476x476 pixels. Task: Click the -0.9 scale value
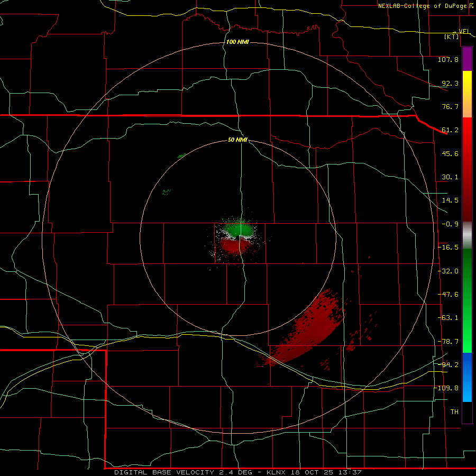[x=450, y=224]
